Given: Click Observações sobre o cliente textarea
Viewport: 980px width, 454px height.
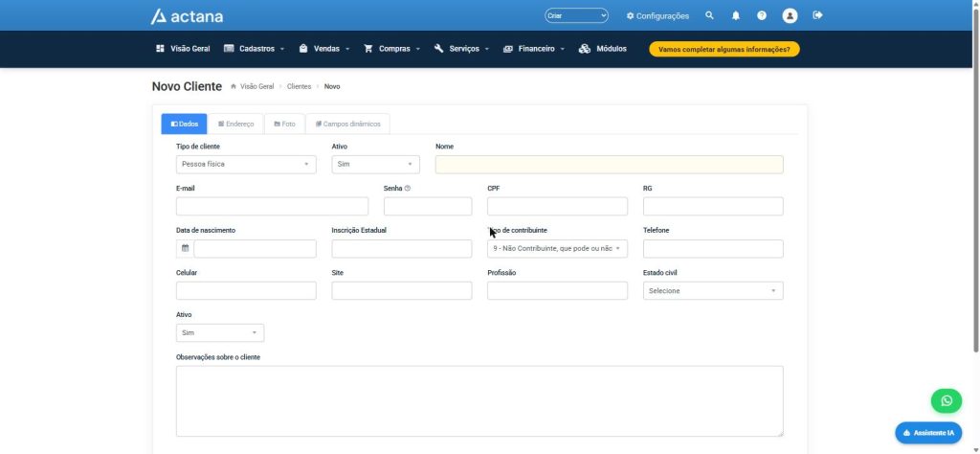Looking at the screenshot, I should click(x=479, y=401).
